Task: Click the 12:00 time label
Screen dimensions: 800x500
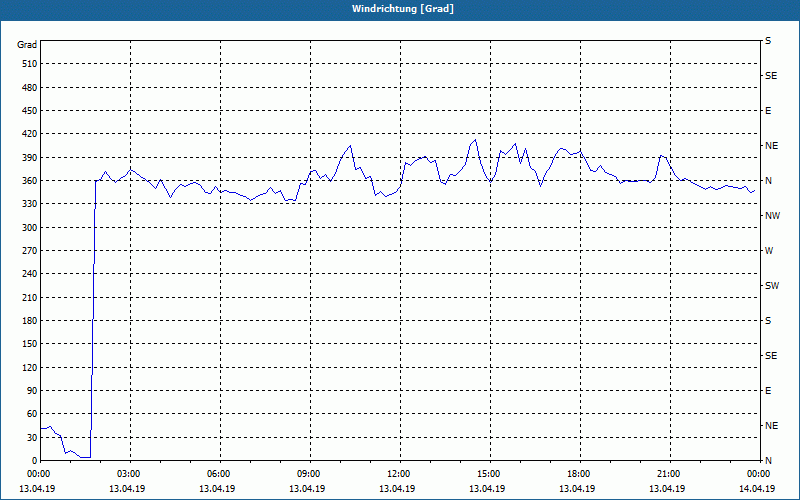Action: (397, 474)
